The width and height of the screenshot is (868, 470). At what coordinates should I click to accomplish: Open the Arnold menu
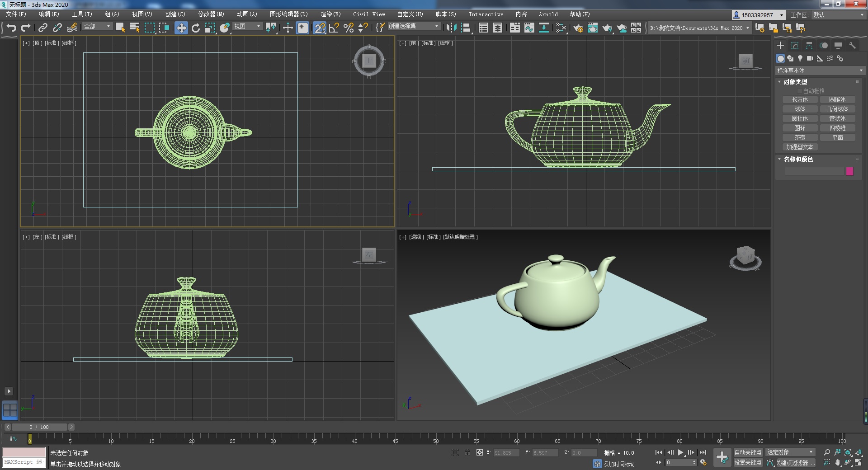(548, 14)
